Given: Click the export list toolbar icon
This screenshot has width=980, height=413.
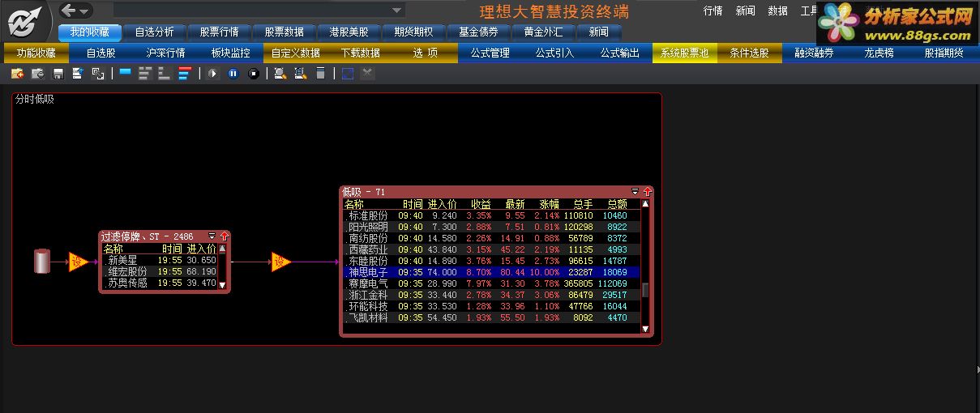Looking at the screenshot, I should pos(78,74).
